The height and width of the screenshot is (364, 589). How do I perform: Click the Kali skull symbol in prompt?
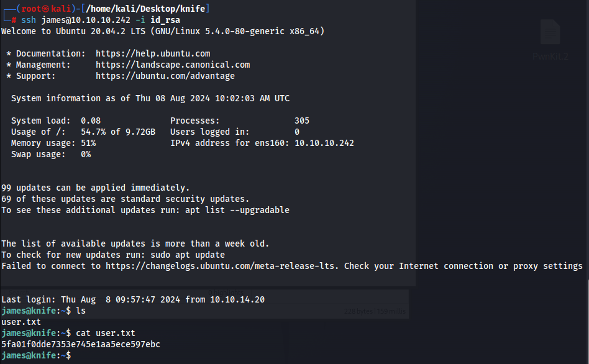[46, 9]
